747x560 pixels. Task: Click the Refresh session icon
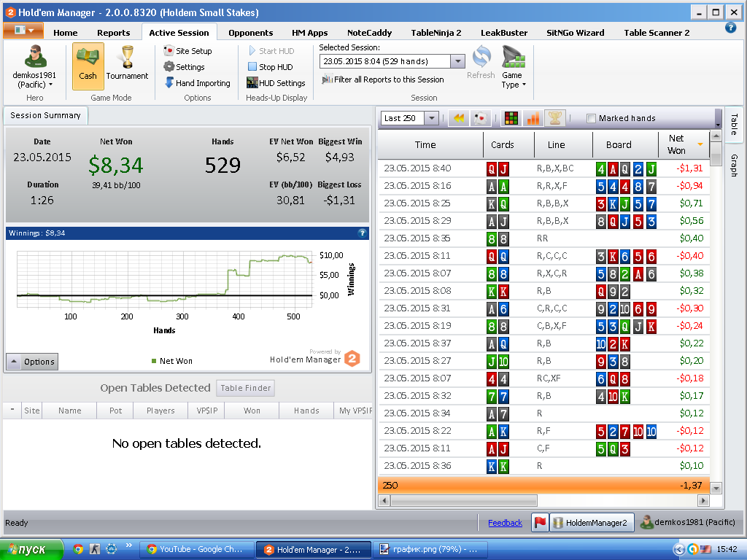click(481, 62)
